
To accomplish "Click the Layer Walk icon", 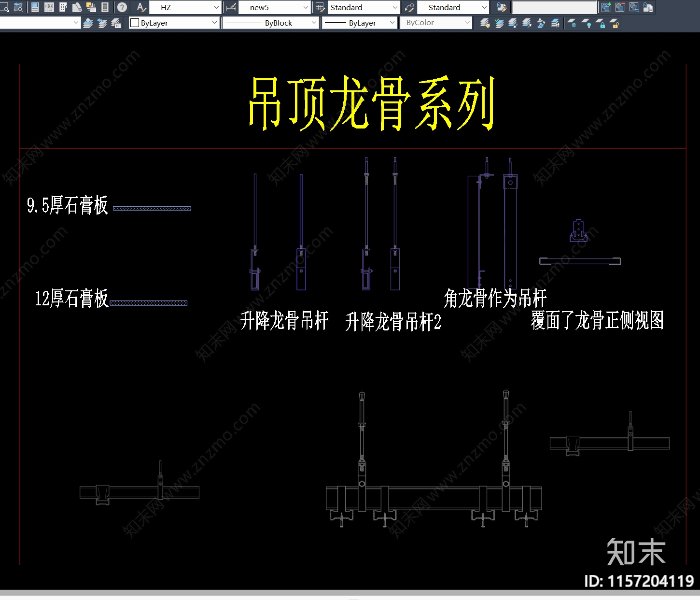I will tap(555, 23).
